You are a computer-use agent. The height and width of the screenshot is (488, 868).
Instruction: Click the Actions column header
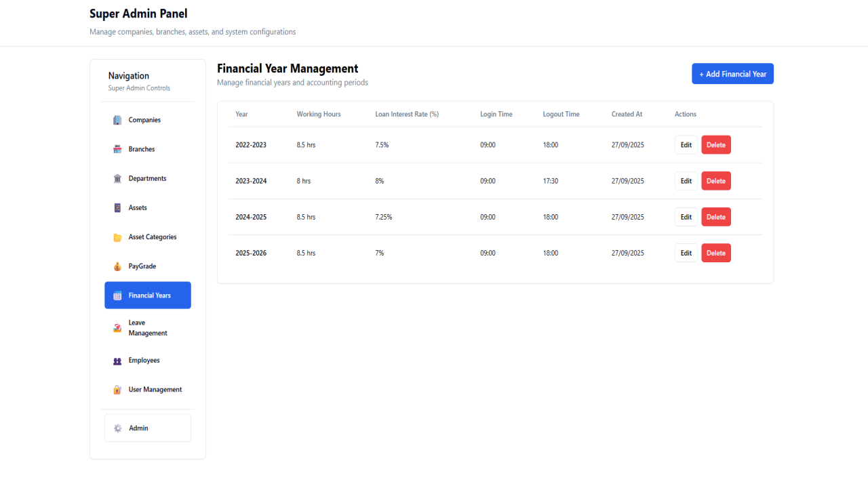[686, 115]
